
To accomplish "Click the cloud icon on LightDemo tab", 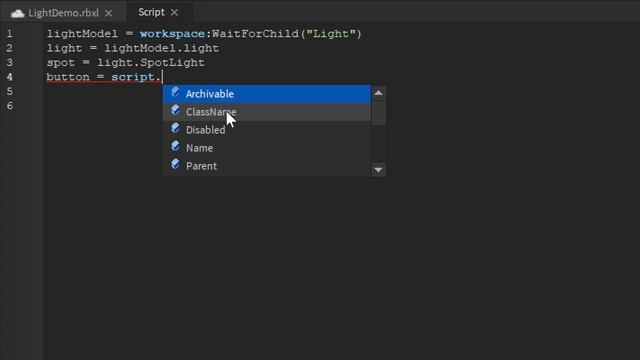I will tap(18, 13).
